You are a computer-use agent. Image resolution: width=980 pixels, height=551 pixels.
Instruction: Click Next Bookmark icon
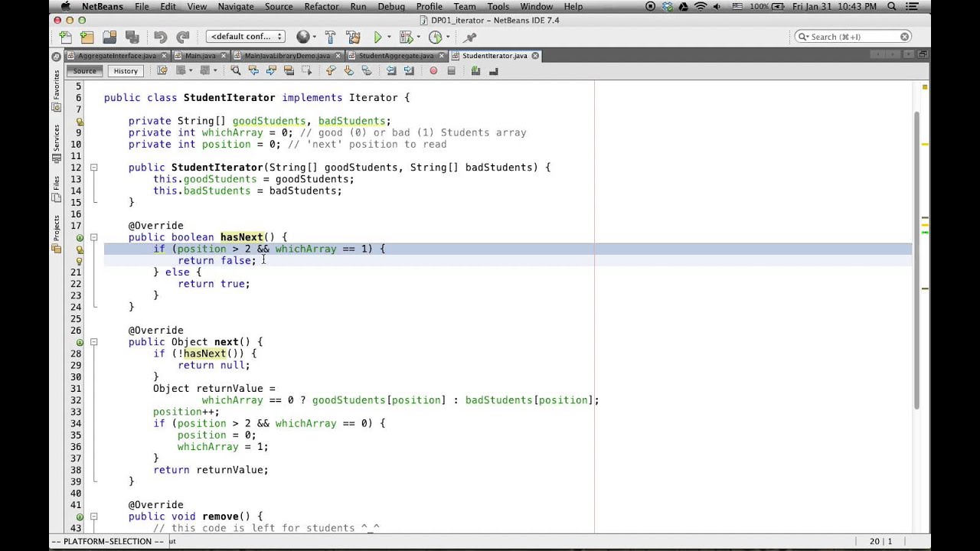[x=348, y=70]
